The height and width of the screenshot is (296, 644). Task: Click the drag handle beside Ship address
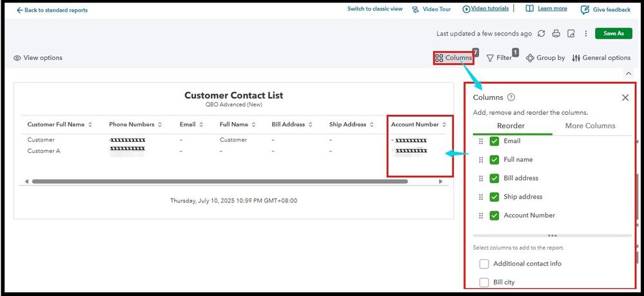click(x=481, y=197)
